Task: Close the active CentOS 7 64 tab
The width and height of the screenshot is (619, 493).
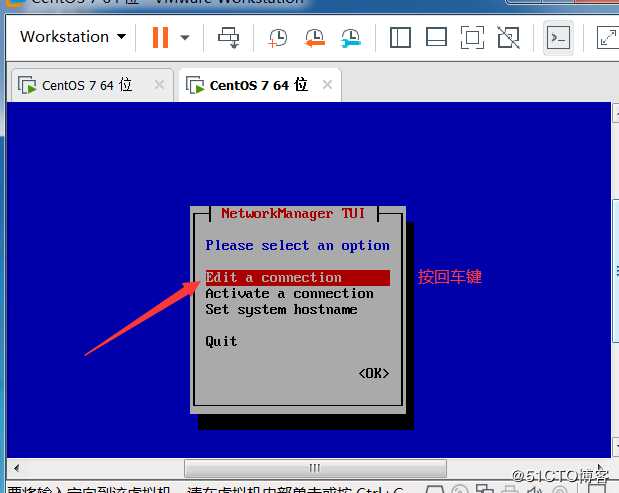Action: (x=327, y=84)
